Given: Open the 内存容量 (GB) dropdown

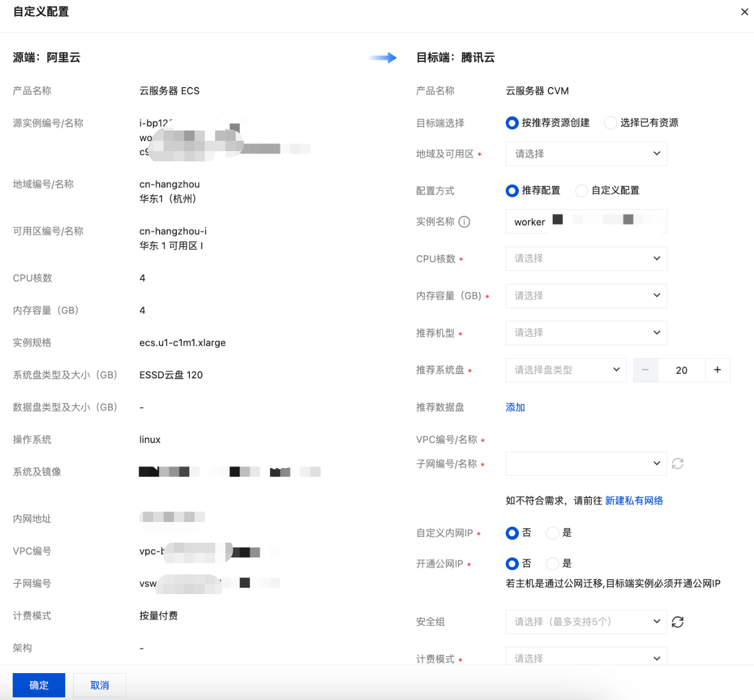Looking at the screenshot, I should (586, 296).
